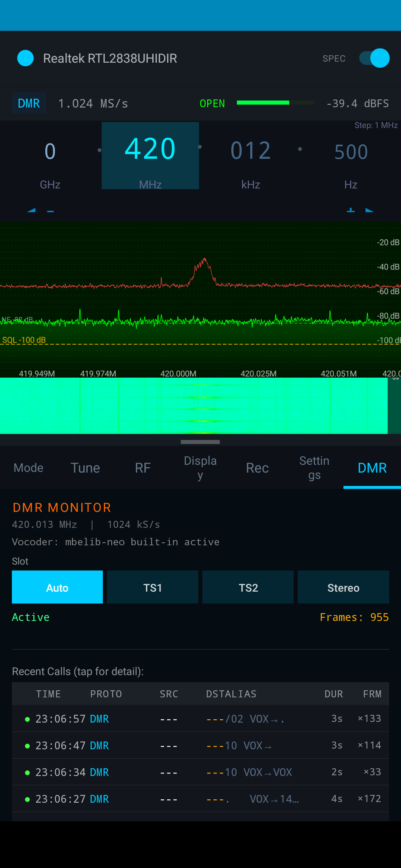Open call detail for 23:06:34
Image resolution: width=401 pixels, height=868 pixels.
pyautogui.click(x=200, y=772)
